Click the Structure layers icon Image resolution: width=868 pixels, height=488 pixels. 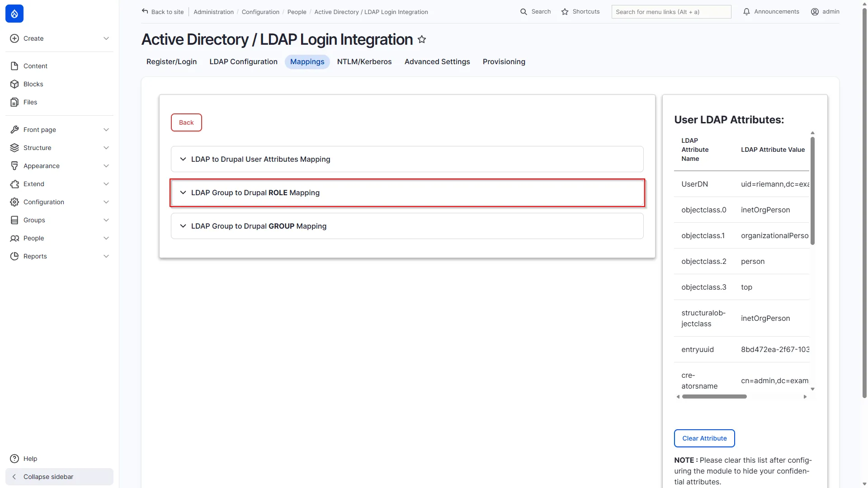14,148
